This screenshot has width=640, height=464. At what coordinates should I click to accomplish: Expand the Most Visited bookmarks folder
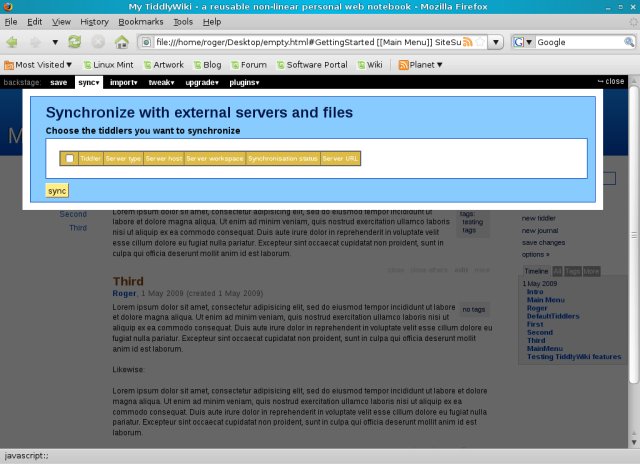[x=38, y=65]
